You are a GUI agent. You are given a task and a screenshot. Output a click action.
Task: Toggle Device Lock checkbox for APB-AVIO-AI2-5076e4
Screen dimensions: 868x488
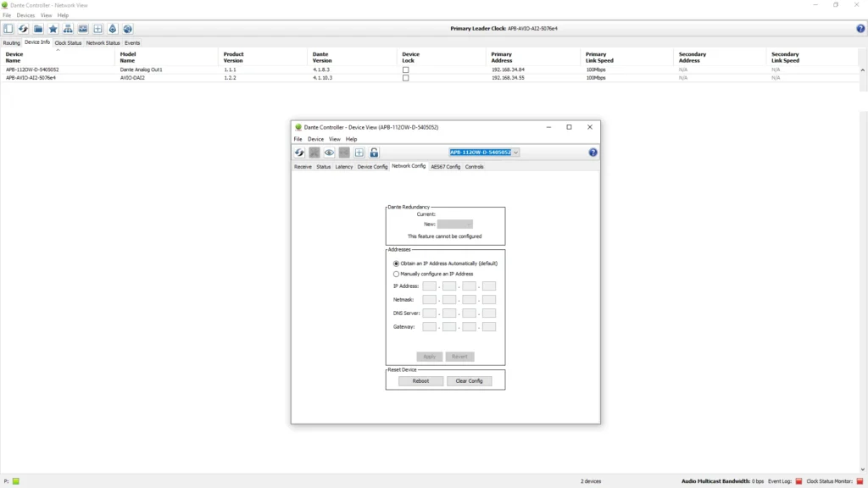(406, 78)
